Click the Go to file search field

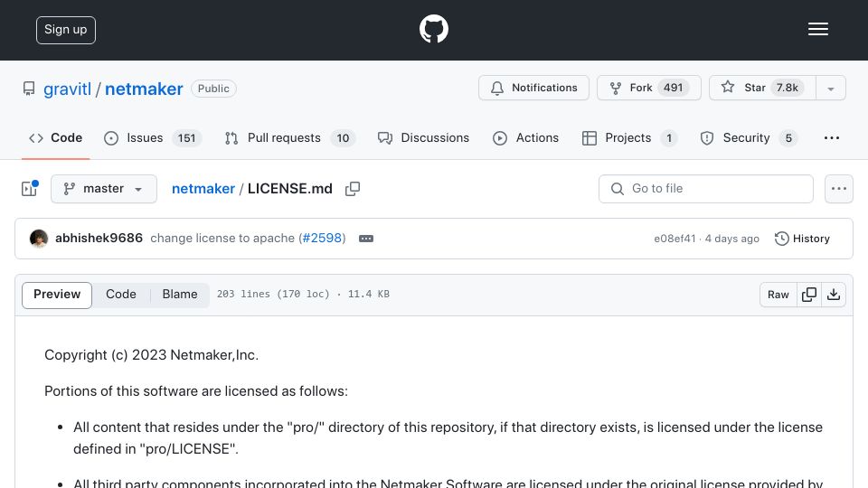[x=706, y=189]
